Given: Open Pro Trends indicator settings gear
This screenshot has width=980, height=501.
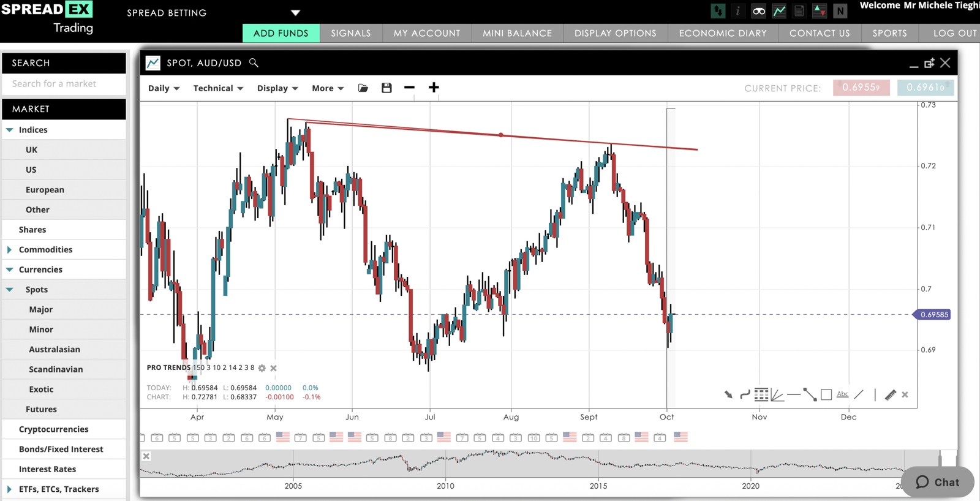Looking at the screenshot, I should pyautogui.click(x=262, y=368).
